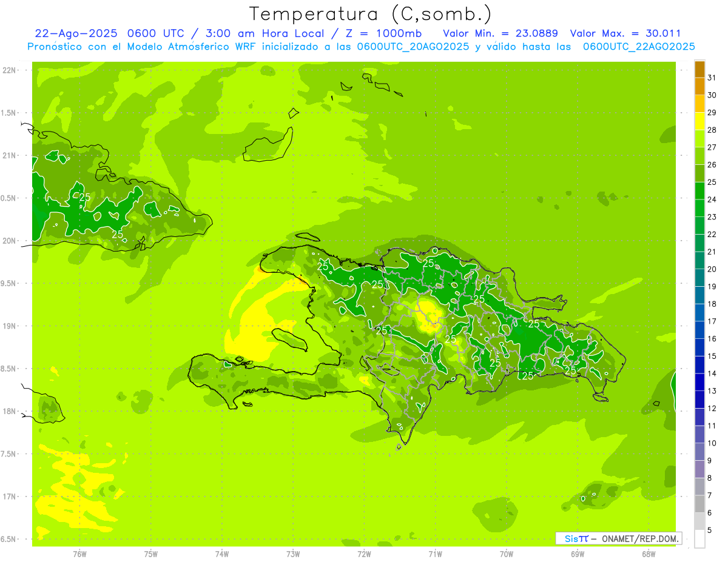This screenshot has width=728, height=562.
Task: Click the yellow-green legend swatch between 27 and 28
Action: 699,138
